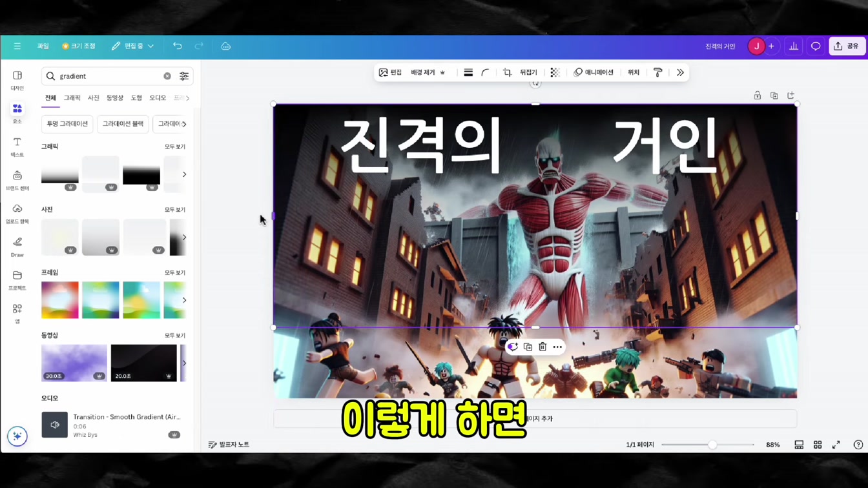Click the 공유 share button

click(x=847, y=46)
